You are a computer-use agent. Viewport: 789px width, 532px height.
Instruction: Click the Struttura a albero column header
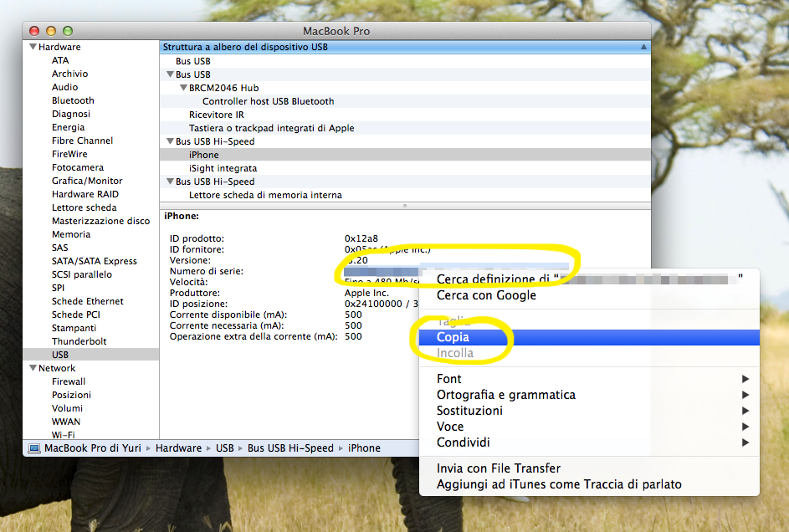[x=405, y=47]
